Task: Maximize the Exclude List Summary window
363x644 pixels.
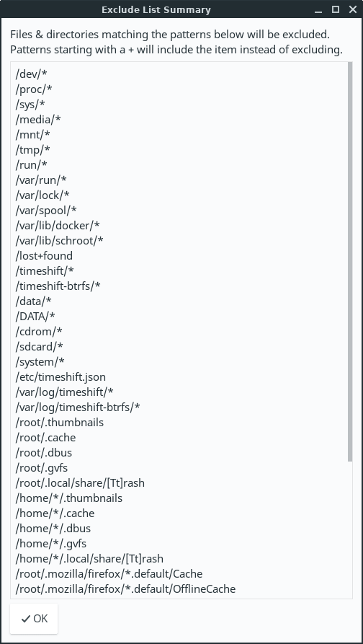Action: coord(336,9)
